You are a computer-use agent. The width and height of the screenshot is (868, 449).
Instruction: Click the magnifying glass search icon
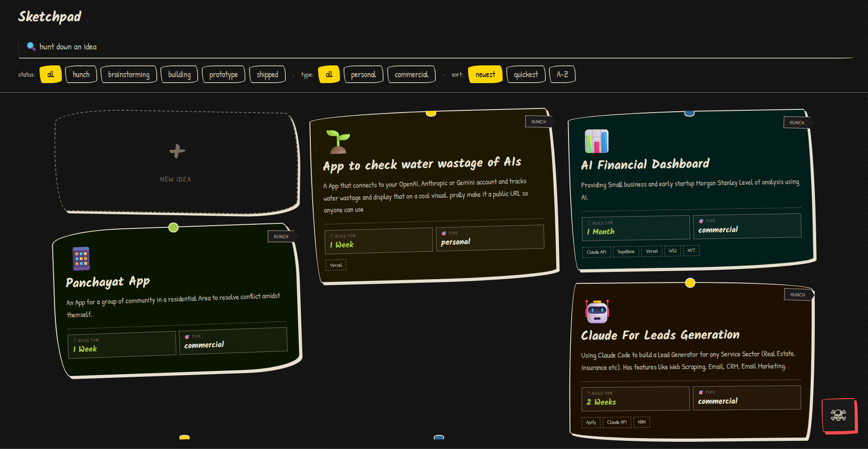31,46
